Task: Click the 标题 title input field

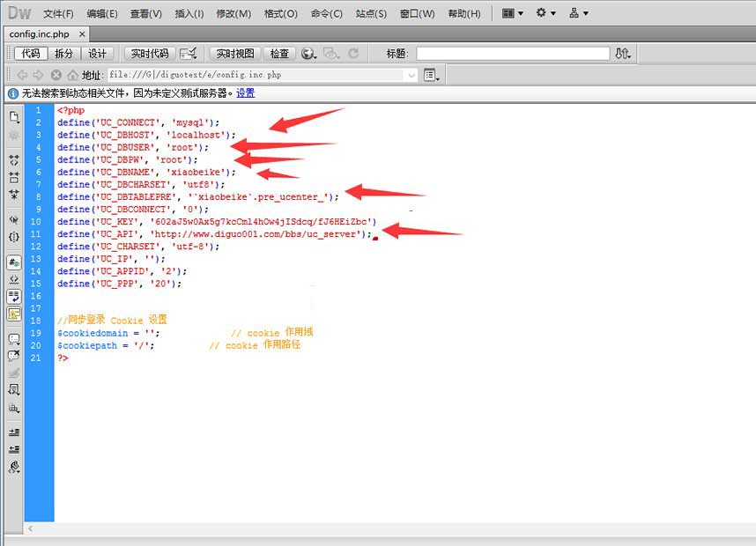Action: pos(513,54)
